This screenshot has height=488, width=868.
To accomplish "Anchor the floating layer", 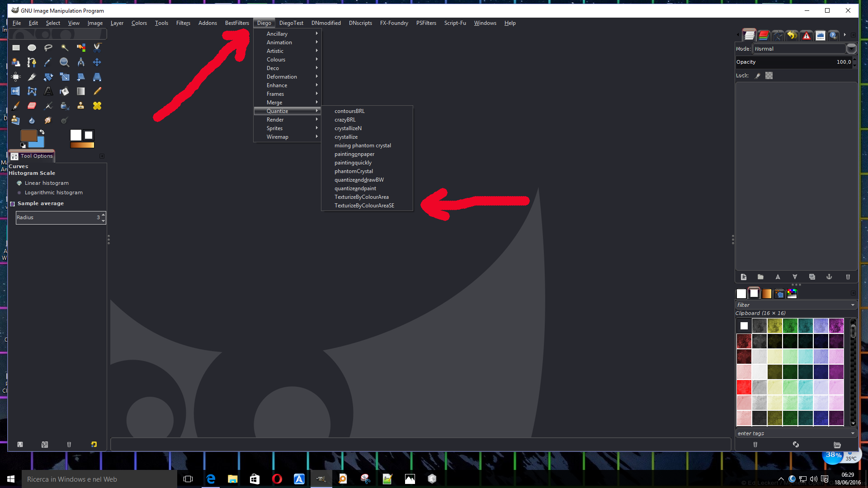I will [829, 277].
